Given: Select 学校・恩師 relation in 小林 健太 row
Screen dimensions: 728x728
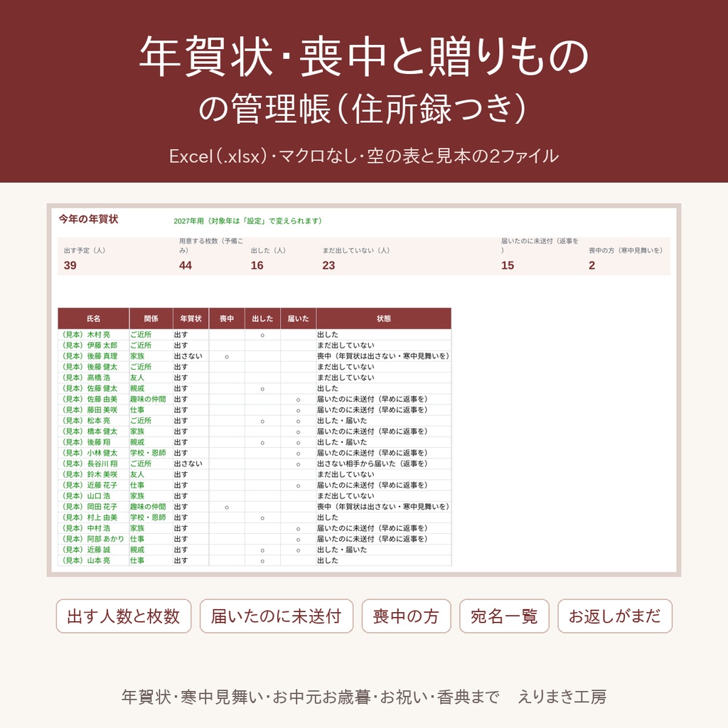Looking at the screenshot, I should (x=148, y=453).
